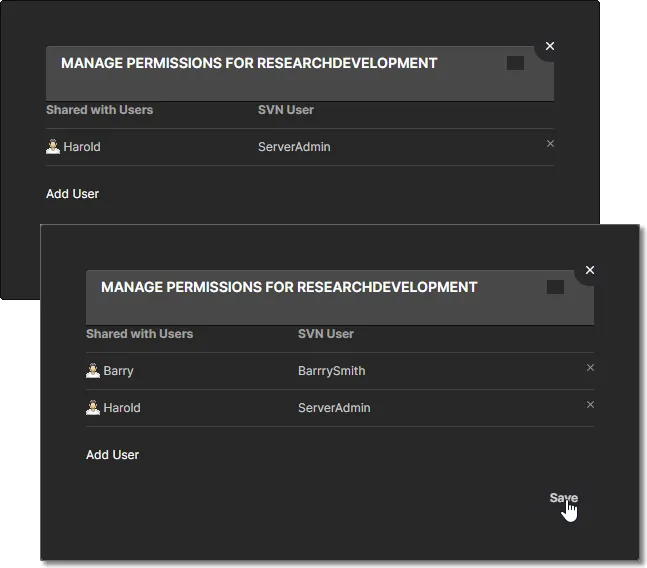Image resolution: width=647 pixels, height=568 pixels.
Task: Select the Barry user name
Action: (118, 370)
